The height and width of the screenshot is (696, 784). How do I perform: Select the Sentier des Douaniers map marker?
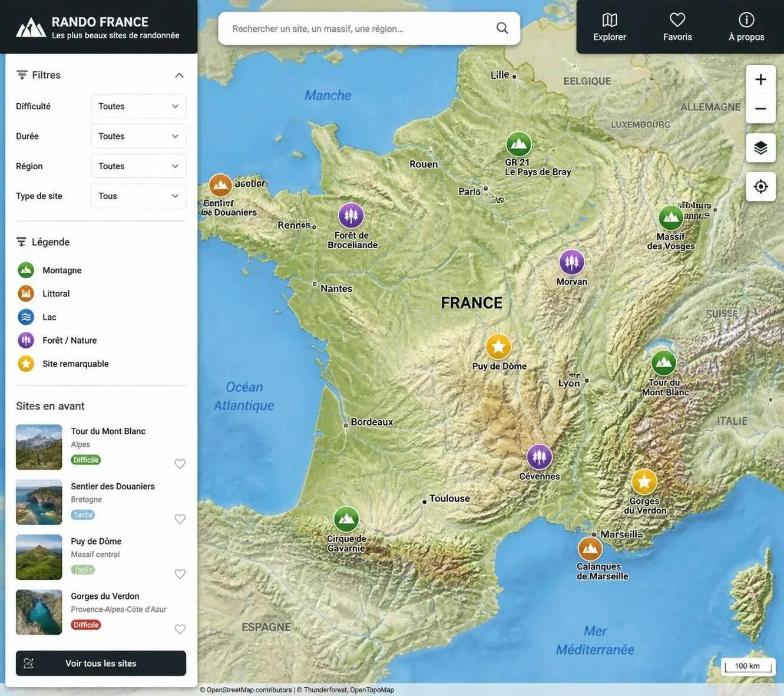coord(220,186)
